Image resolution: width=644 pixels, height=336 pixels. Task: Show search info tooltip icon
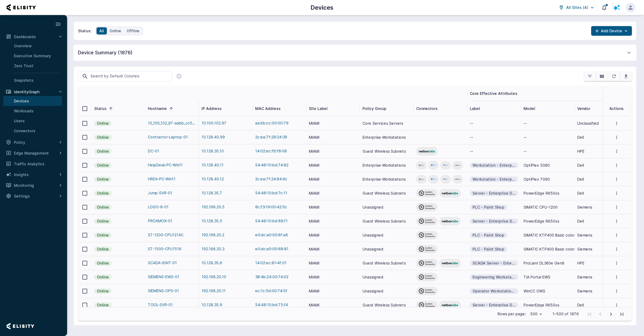pos(179,76)
